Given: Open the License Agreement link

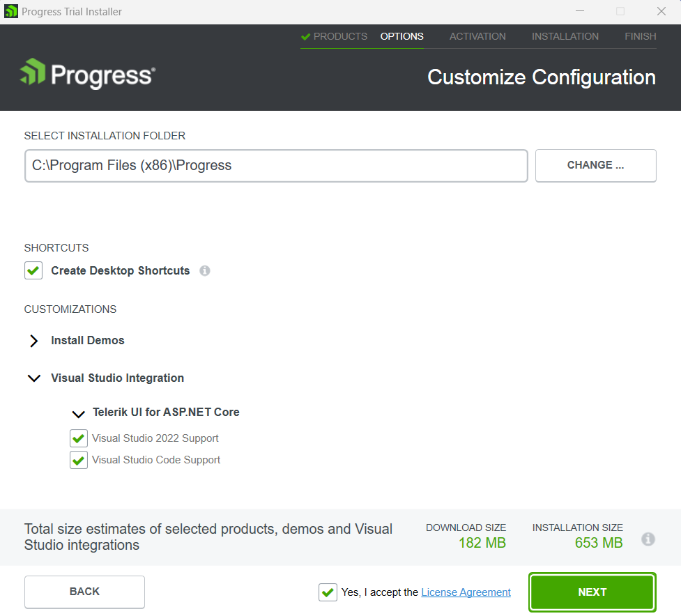Looking at the screenshot, I should point(466,592).
